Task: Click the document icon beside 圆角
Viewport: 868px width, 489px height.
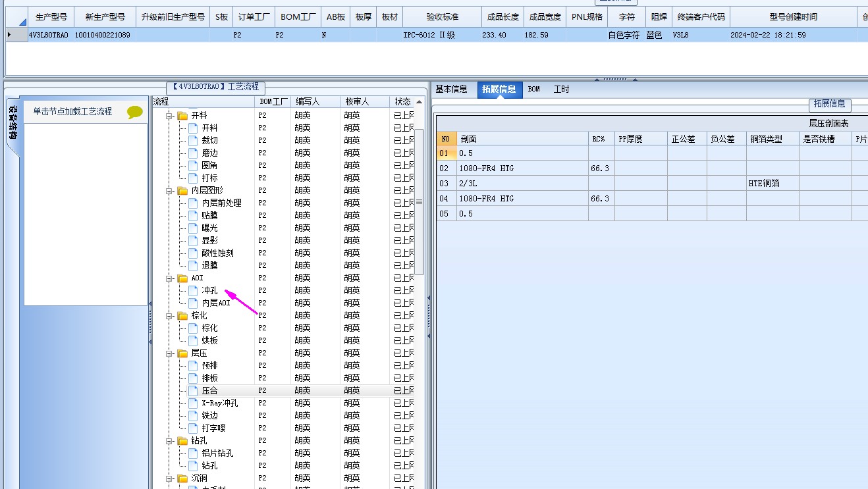Action: point(193,165)
